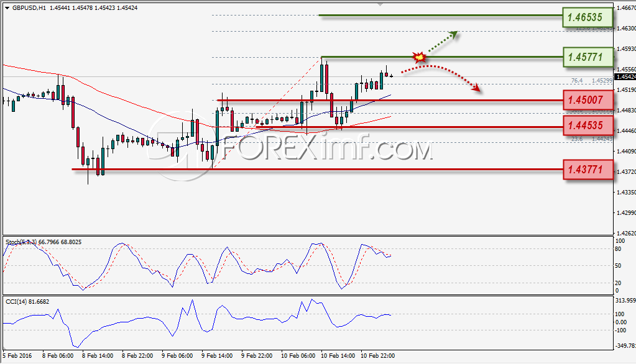This screenshot has width=636, height=364.
Task: Click the CCI scale value 313.959
Action: tap(625, 301)
